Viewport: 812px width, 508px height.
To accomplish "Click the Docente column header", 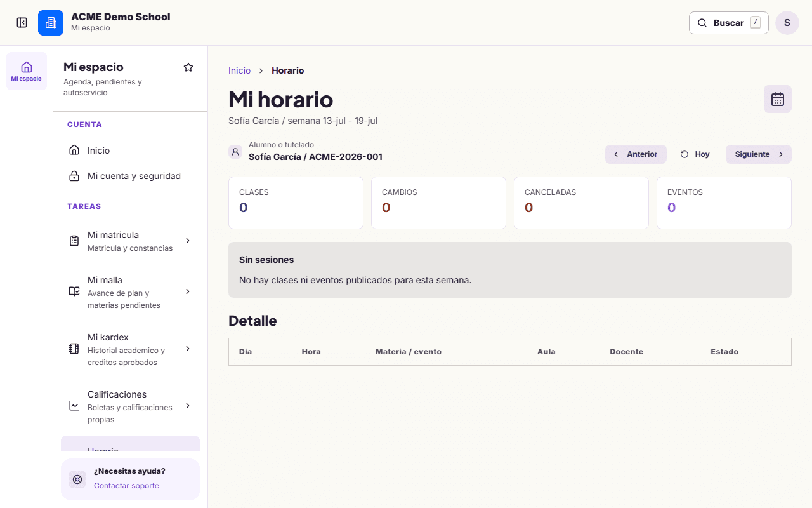I will (x=627, y=352).
